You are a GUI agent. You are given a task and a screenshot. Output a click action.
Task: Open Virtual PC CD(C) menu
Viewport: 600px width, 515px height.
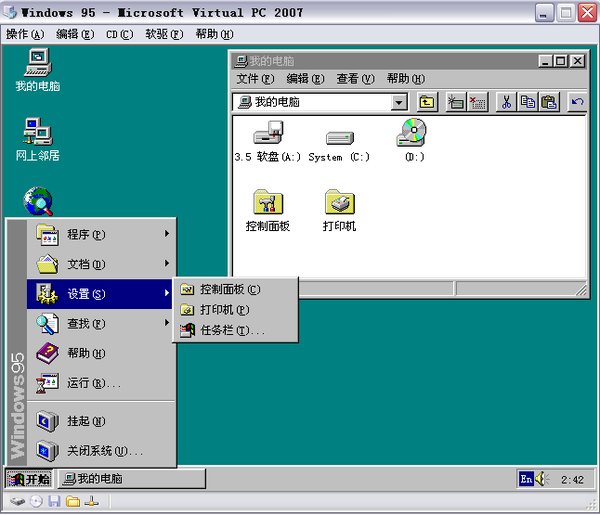[120, 34]
